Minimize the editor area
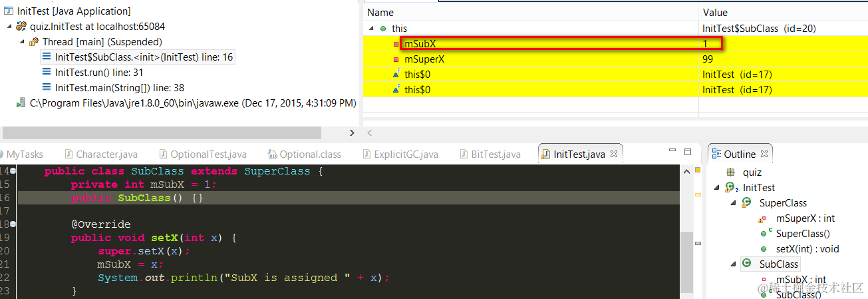Viewport: 868px width, 299px height. pyautogui.click(x=672, y=152)
